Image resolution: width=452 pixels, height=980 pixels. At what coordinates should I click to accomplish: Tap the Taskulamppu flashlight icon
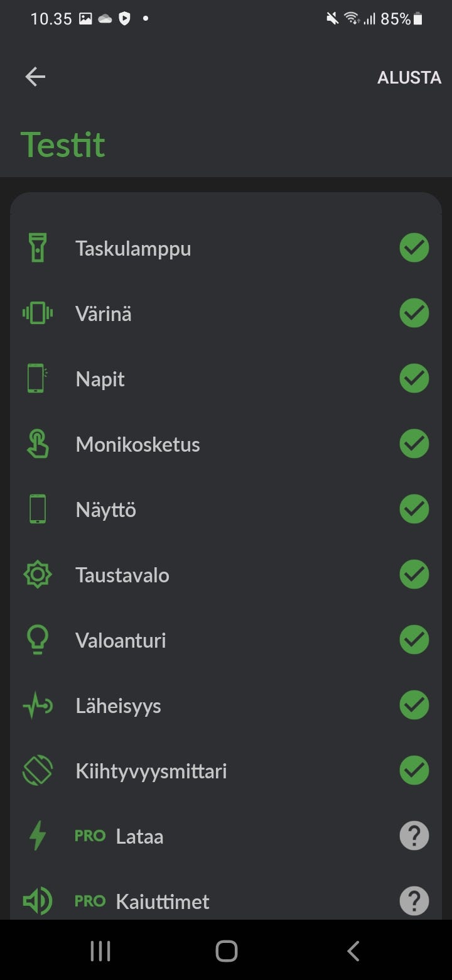tap(38, 247)
